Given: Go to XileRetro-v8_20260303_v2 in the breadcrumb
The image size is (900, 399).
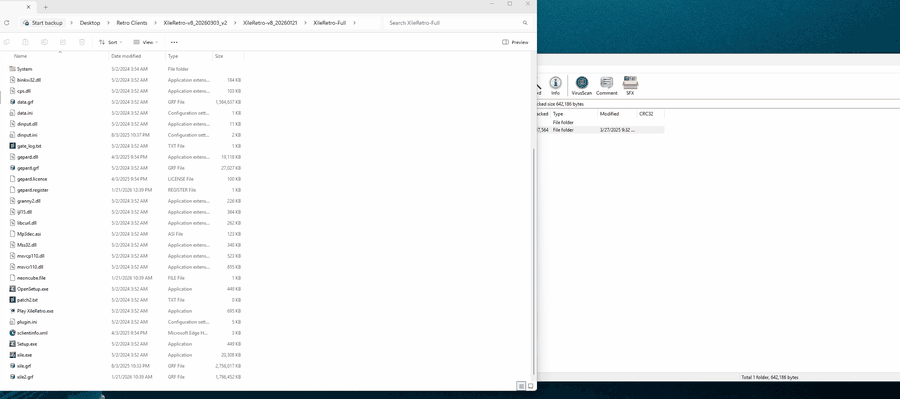Looking at the screenshot, I should 195,23.
